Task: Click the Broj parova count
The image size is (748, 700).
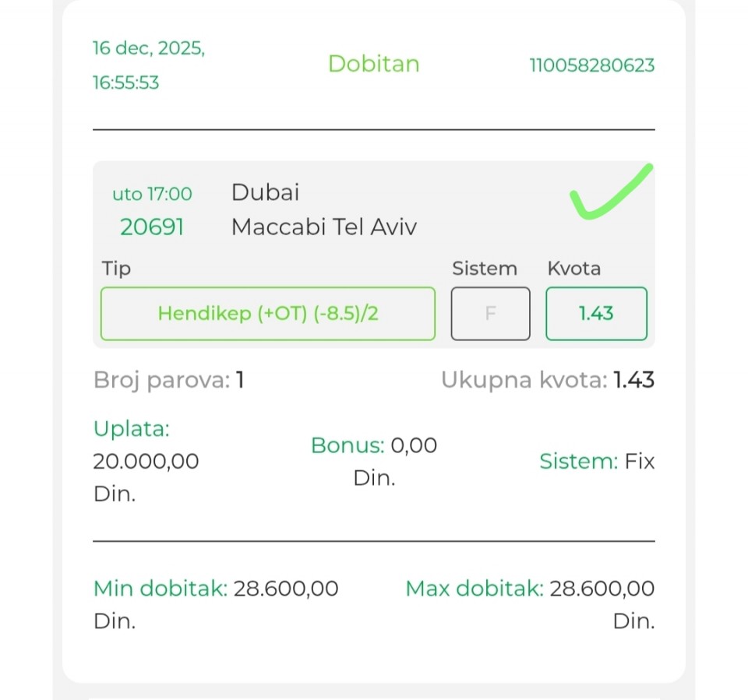Action: [x=240, y=381]
